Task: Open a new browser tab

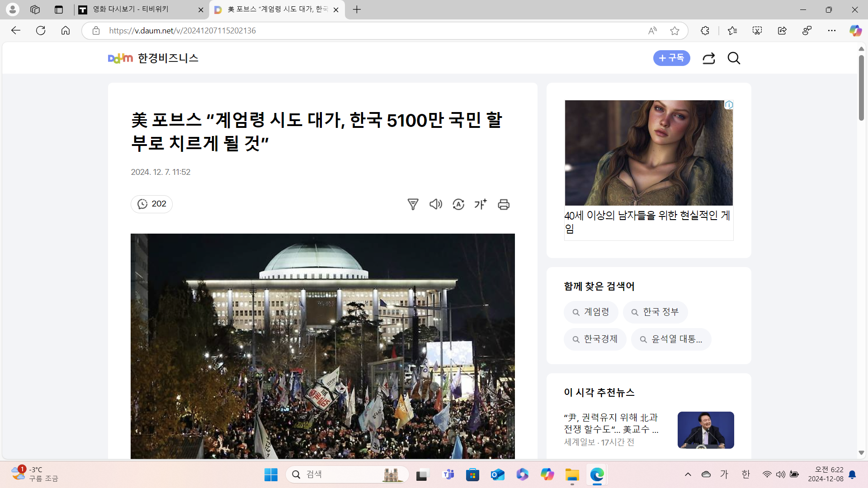Action: point(357,9)
